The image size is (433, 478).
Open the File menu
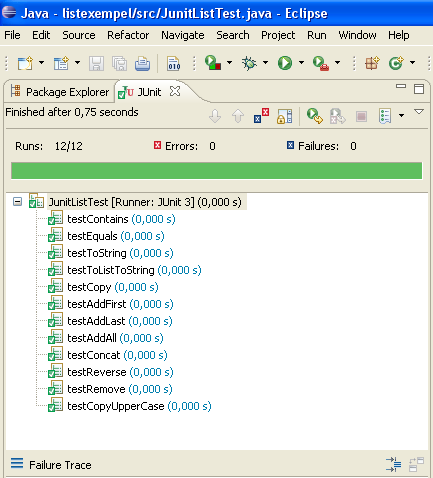click(x=12, y=35)
